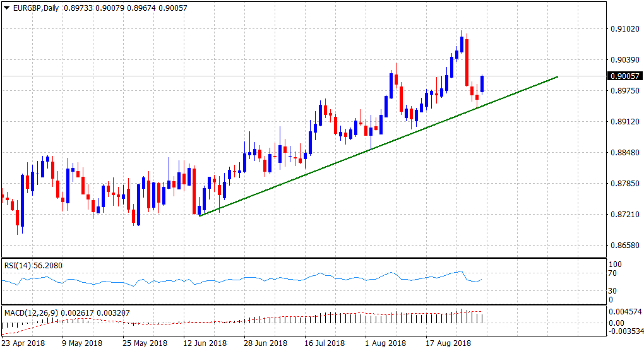The height and width of the screenshot is (351, 644).
Task: Click the 1 Aug 2018 date label
Action: [386, 343]
